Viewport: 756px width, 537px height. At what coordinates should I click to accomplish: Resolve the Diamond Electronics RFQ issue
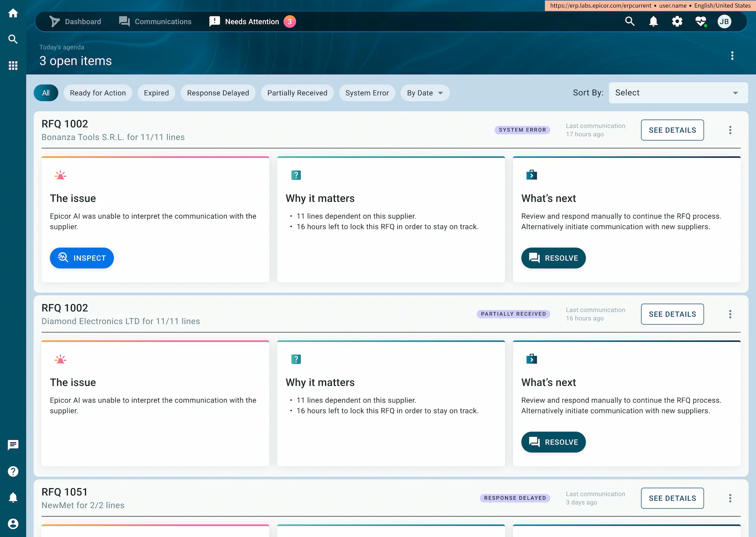point(553,442)
